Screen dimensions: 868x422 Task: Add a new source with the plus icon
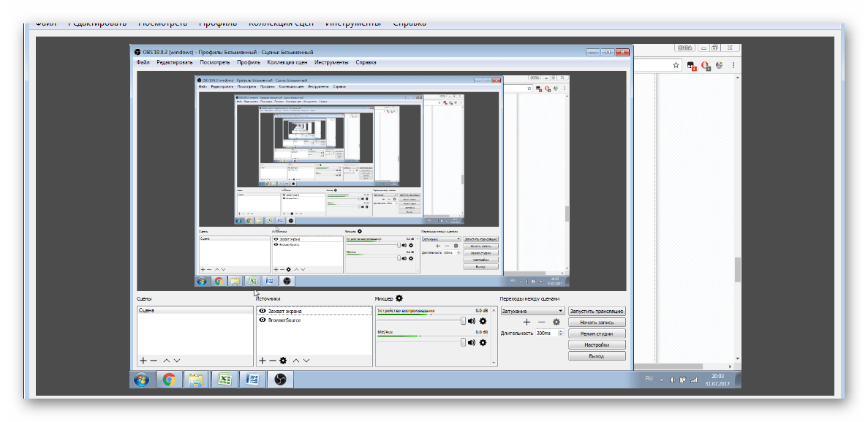(x=263, y=361)
